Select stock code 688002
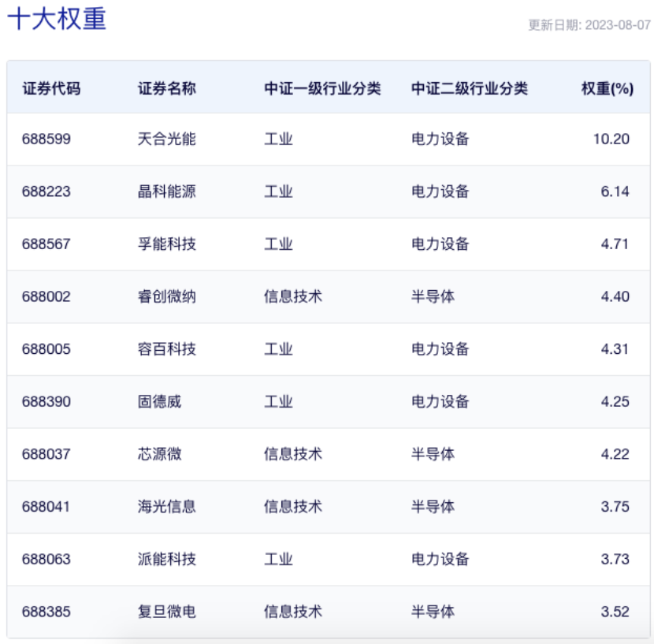The image size is (654, 644). coord(46,296)
